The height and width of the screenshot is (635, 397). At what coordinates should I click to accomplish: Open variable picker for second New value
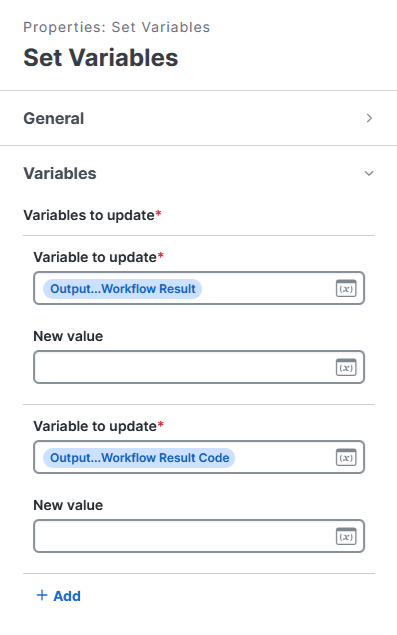click(346, 536)
